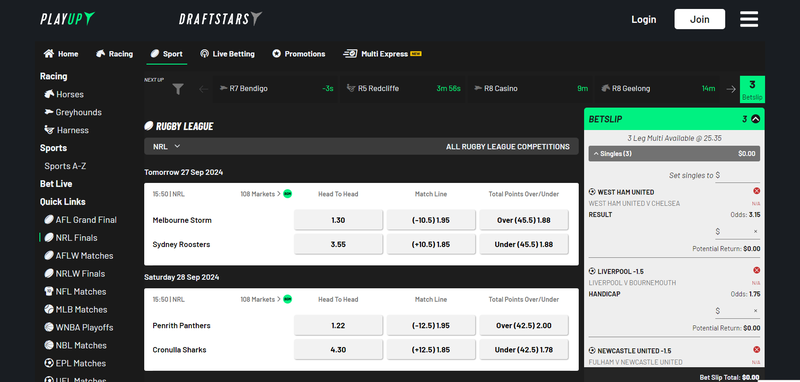The image size is (800, 382).
Task: Open the Home tab
Action: click(x=61, y=54)
